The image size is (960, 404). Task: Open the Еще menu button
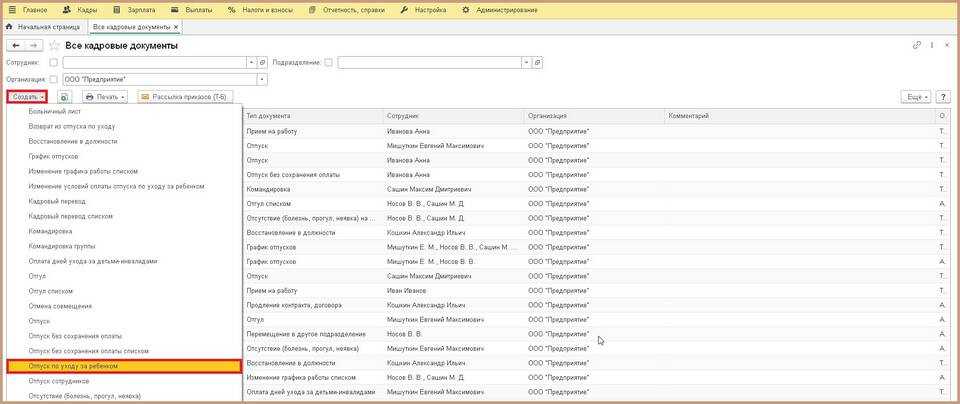[x=915, y=97]
